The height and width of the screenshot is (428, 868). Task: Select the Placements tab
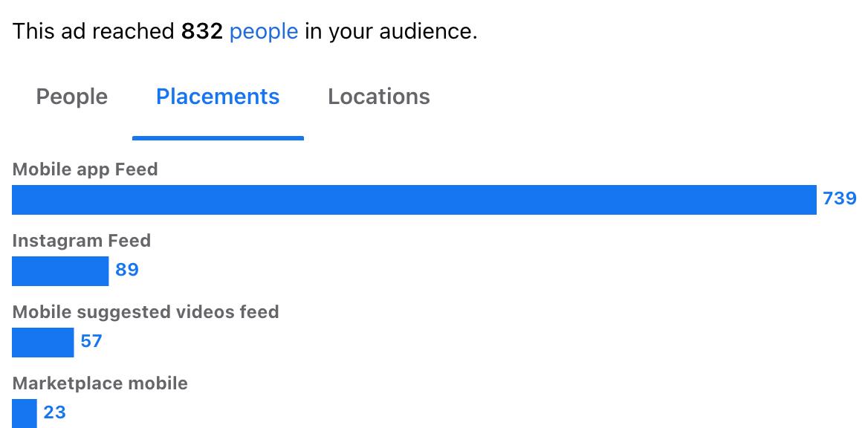218,97
